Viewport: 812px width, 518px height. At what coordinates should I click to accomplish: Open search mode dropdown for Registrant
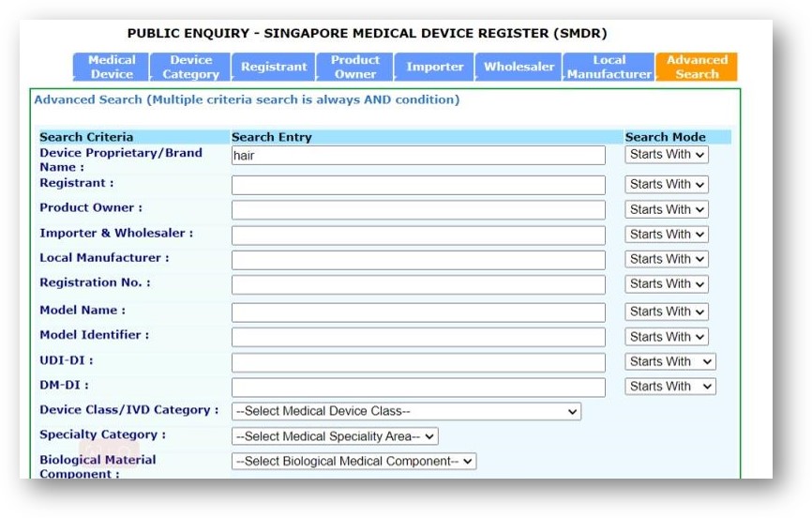tap(667, 185)
